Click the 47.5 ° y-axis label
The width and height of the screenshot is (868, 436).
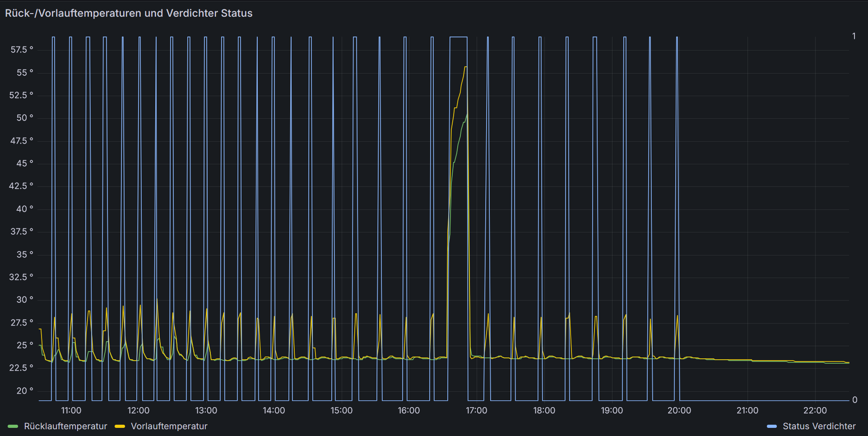point(22,141)
